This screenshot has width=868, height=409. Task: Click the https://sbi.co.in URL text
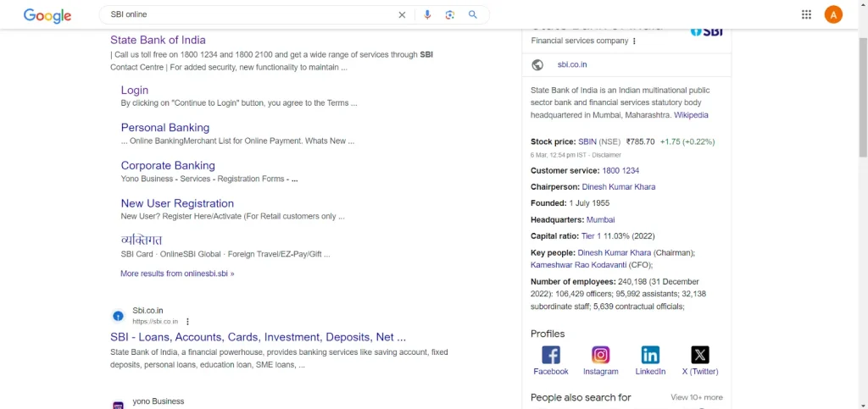155,322
